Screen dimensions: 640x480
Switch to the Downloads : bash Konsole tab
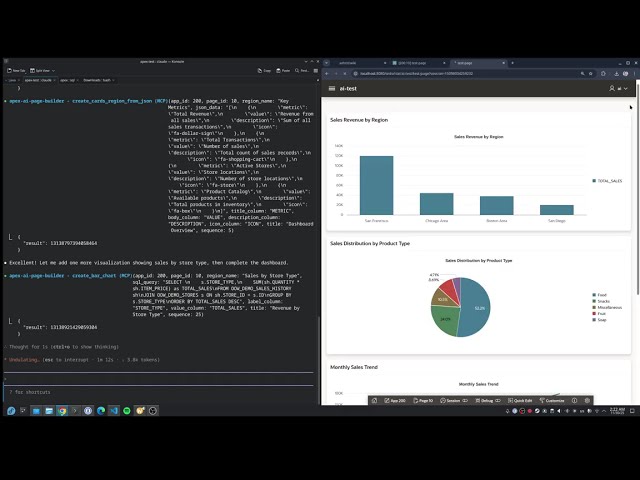(97, 80)
